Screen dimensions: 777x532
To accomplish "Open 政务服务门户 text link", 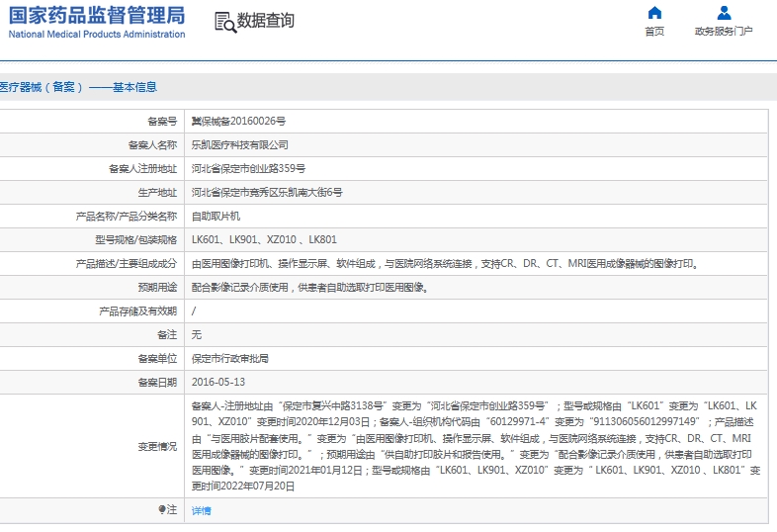I will pyautogui.click(x=724, y=32).
